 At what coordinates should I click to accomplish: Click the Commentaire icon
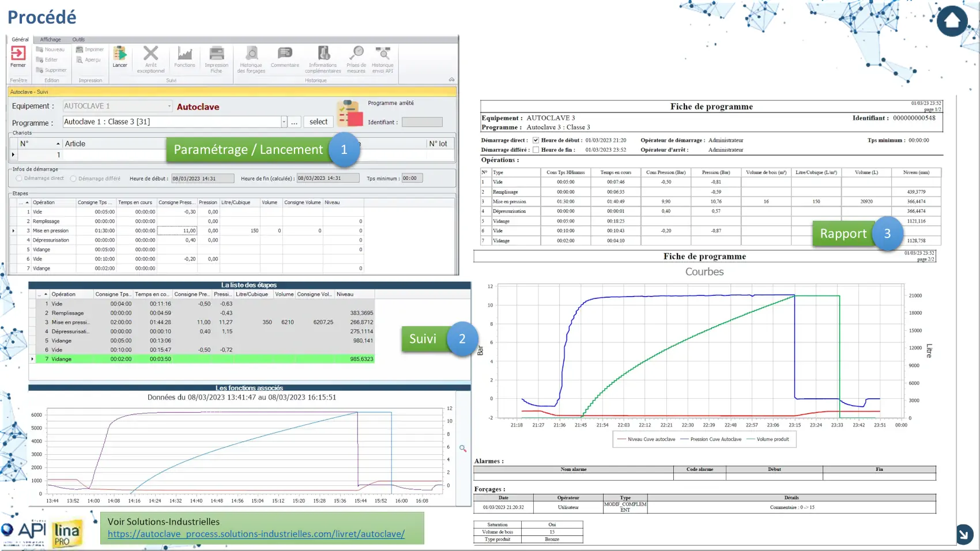[285, 54]
